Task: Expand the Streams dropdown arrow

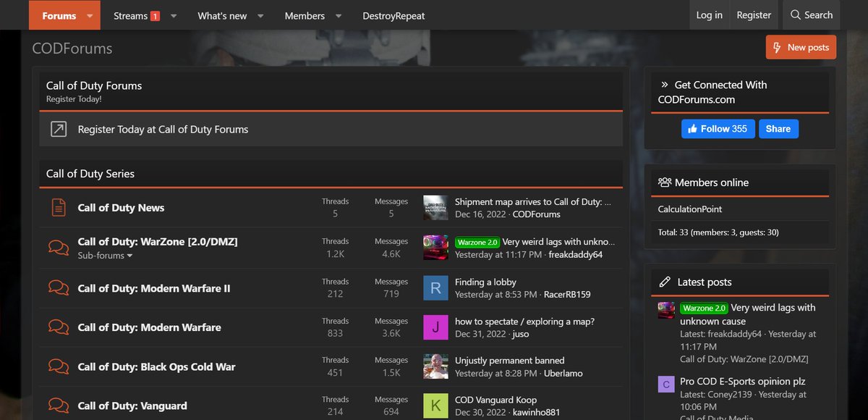Action: click(174, 16)
